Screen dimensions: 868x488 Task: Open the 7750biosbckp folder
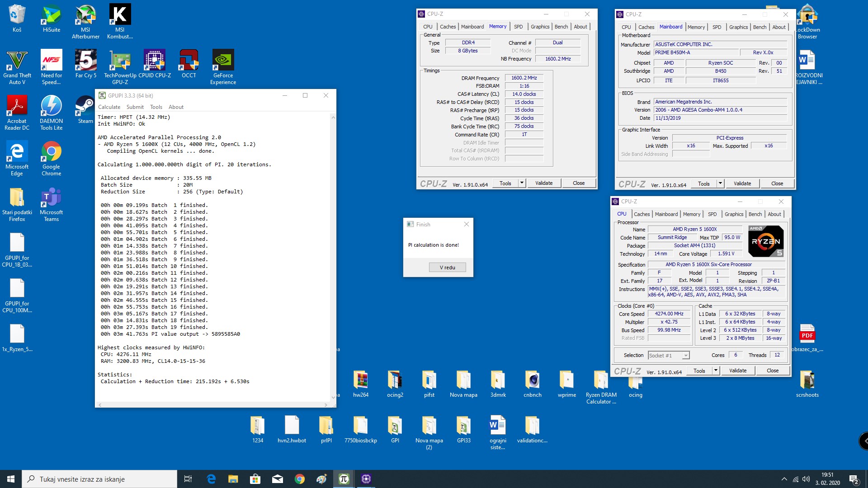(x=361, y=429)
